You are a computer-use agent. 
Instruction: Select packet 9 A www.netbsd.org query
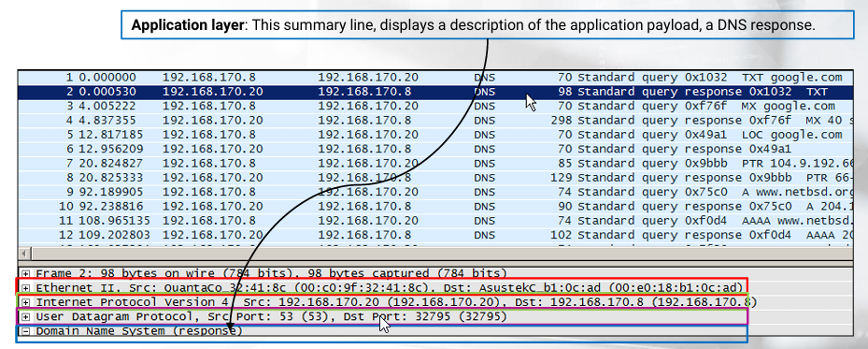coord(435,192)
